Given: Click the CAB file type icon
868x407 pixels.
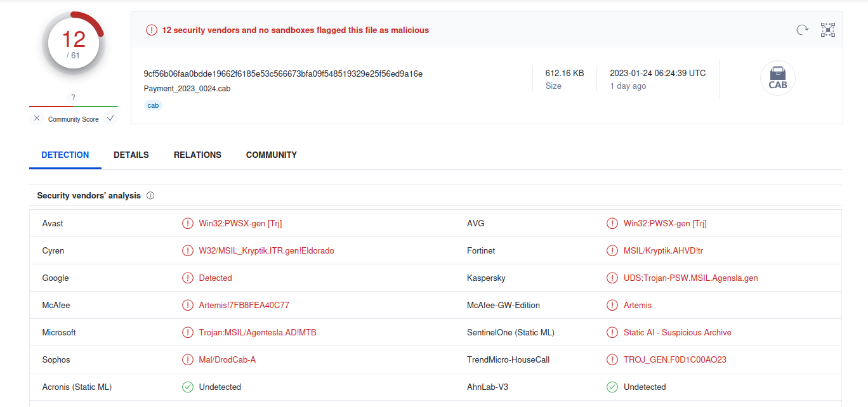Looking at the screenshot, I should click(x=778, y=79).
